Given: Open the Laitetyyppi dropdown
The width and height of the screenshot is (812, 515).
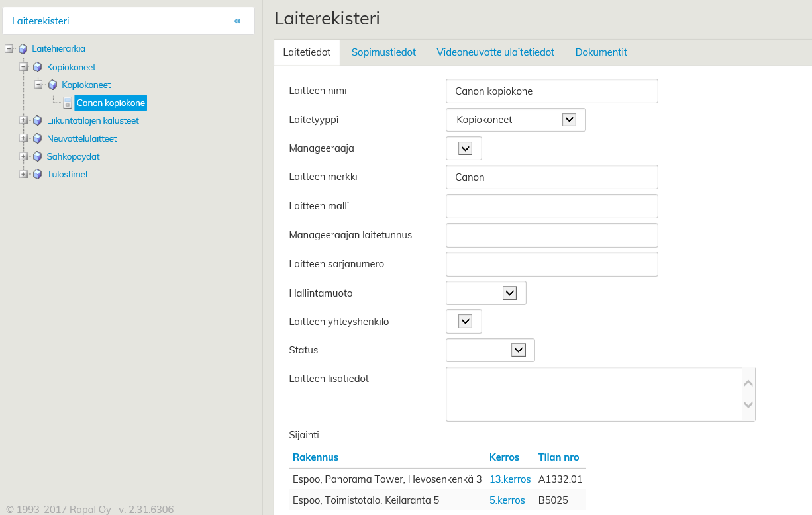Looking at the screenshot, I should 569,120.
